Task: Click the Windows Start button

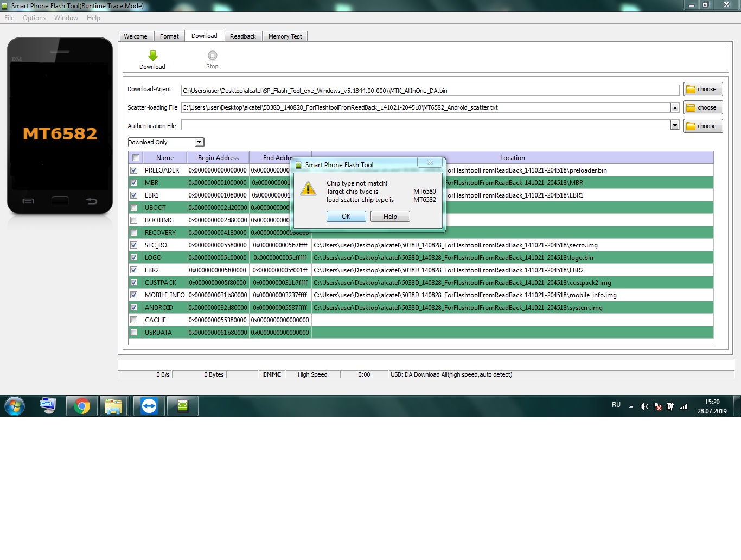Action: tap(15, 406)
